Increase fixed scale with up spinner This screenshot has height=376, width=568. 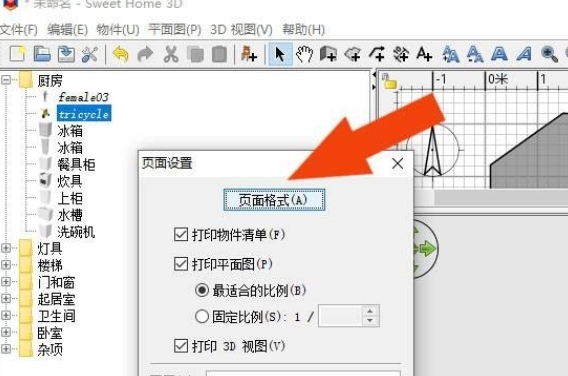click(x=370, y=311)
